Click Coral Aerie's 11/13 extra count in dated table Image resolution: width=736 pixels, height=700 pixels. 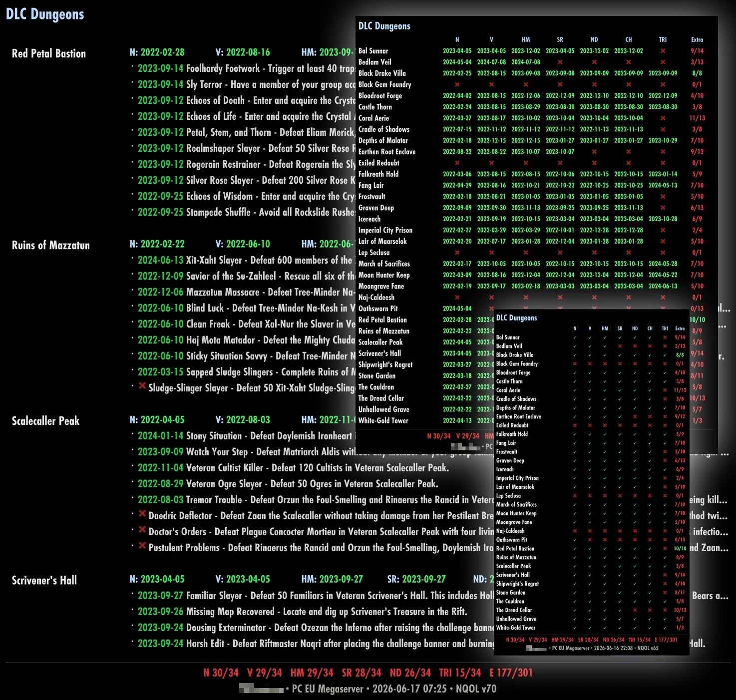point(697,118)
